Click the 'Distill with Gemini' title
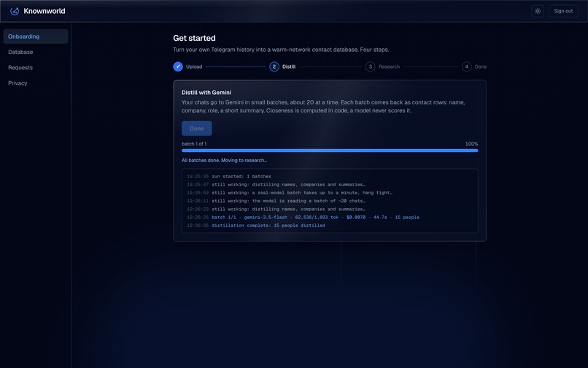Screen dimensions: 588x368 click(x=206, y=93)
